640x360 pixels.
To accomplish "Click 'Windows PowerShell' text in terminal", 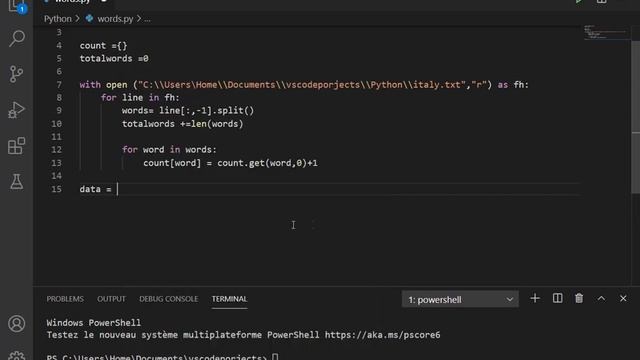I will click(93, 323).
